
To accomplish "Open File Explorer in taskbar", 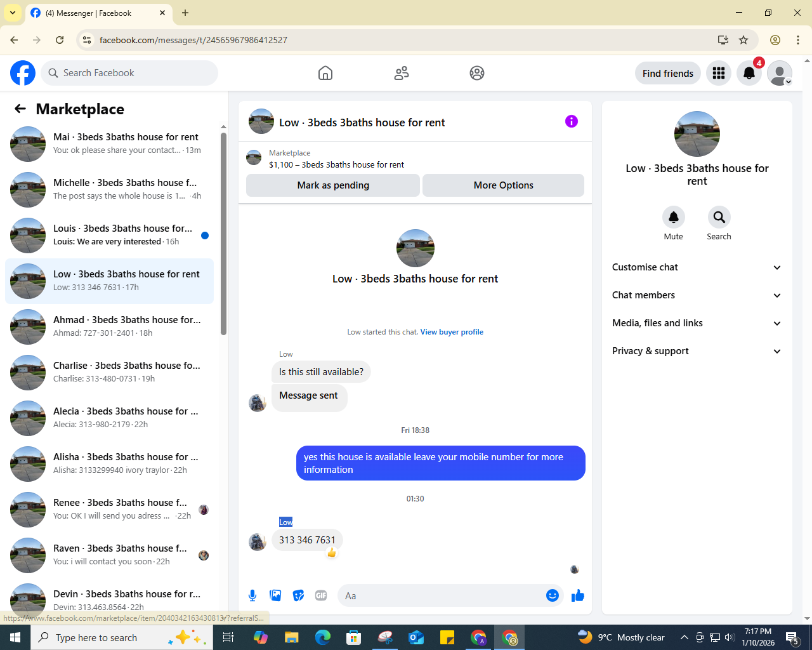I will coord(291,637).
